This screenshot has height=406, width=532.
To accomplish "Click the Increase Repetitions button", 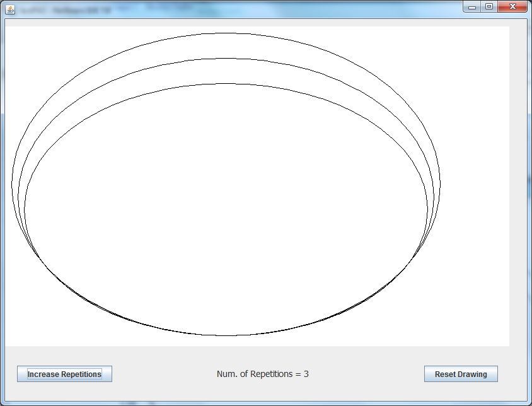I will click(64, 374).
